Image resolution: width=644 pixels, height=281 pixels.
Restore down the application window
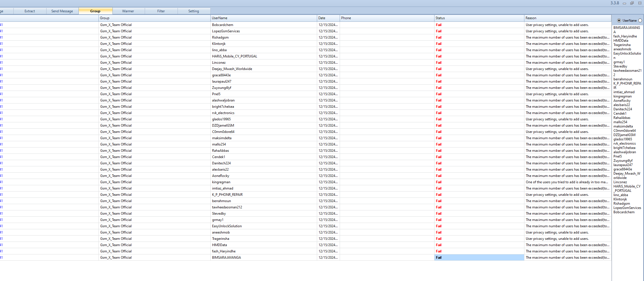[x=632, y=3]
